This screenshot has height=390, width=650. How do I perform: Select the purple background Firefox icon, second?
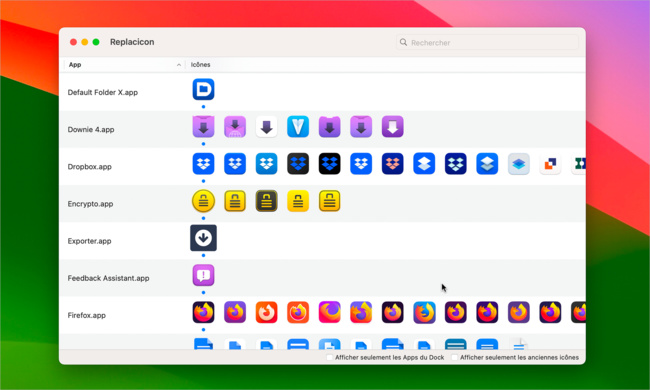235,312
